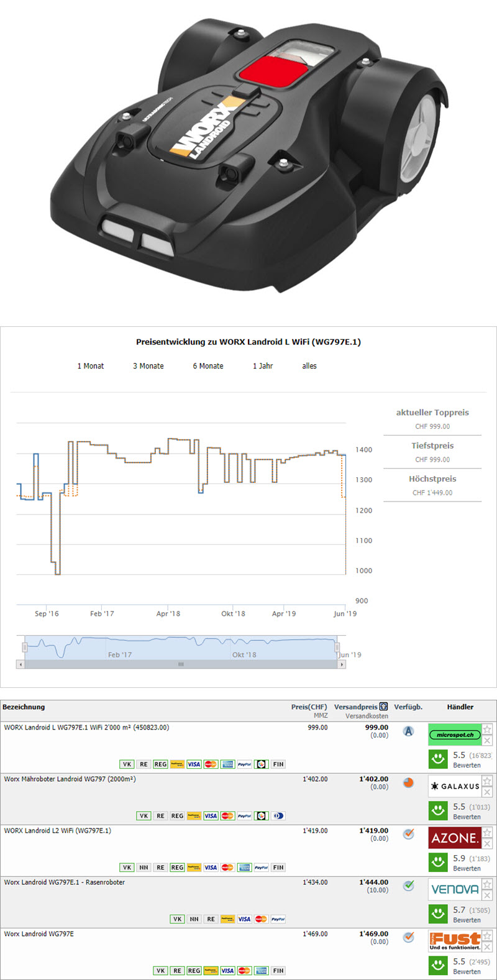
Task: Switch chart range to 6 Monate
Action: pos(208,366)
